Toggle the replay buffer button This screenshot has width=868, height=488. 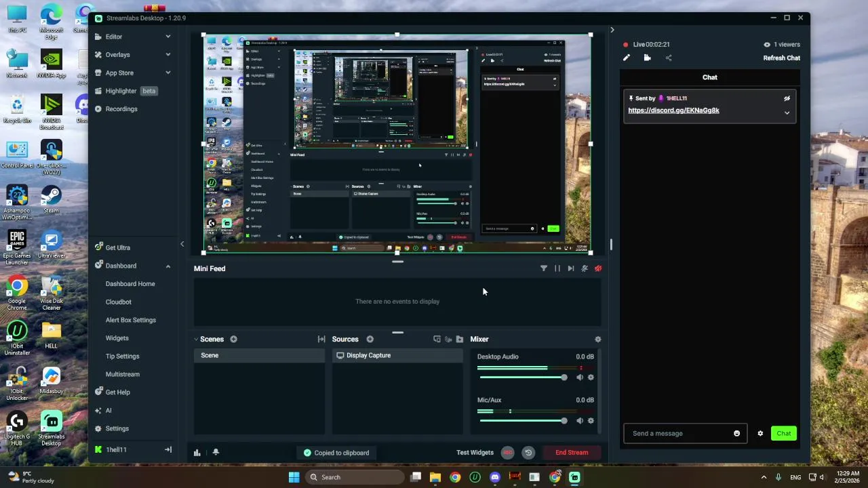pos(528,453)
